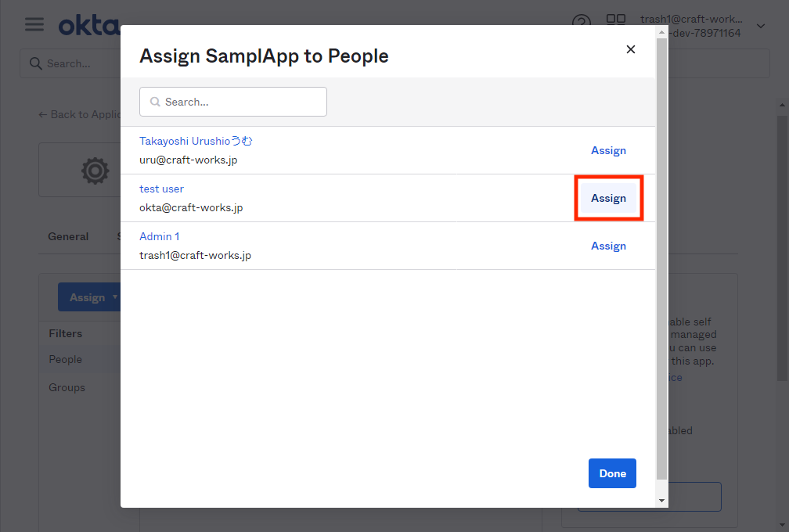Click the Okta logo
The height and width of the screenshot is (532, 789).
click(89, 25)
